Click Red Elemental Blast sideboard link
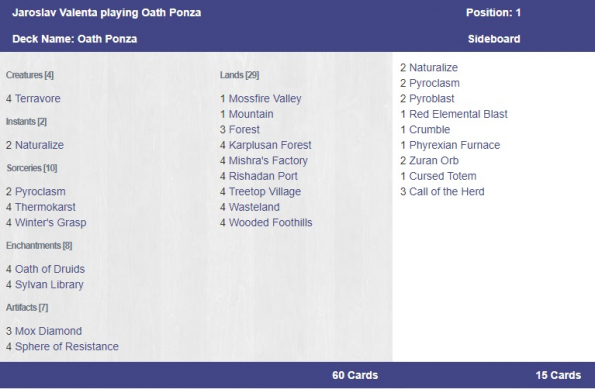This screenshot has height=389, width=595. (x=458, y=114)
